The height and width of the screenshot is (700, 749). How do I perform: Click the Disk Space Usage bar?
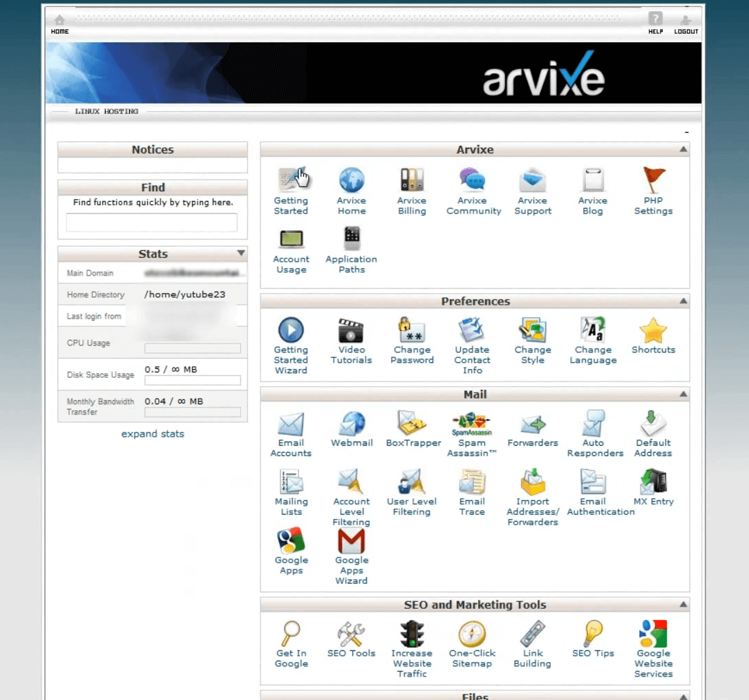[x=193, y=380]
